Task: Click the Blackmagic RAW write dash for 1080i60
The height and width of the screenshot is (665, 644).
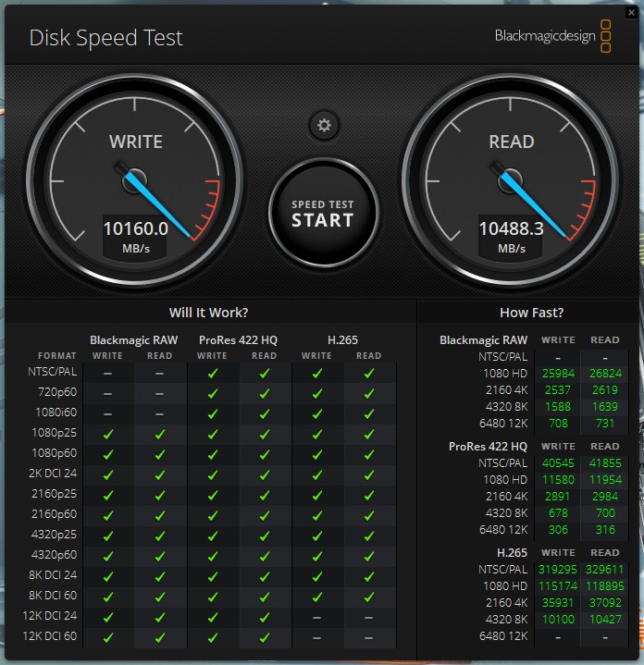Action: pos(108,413)
